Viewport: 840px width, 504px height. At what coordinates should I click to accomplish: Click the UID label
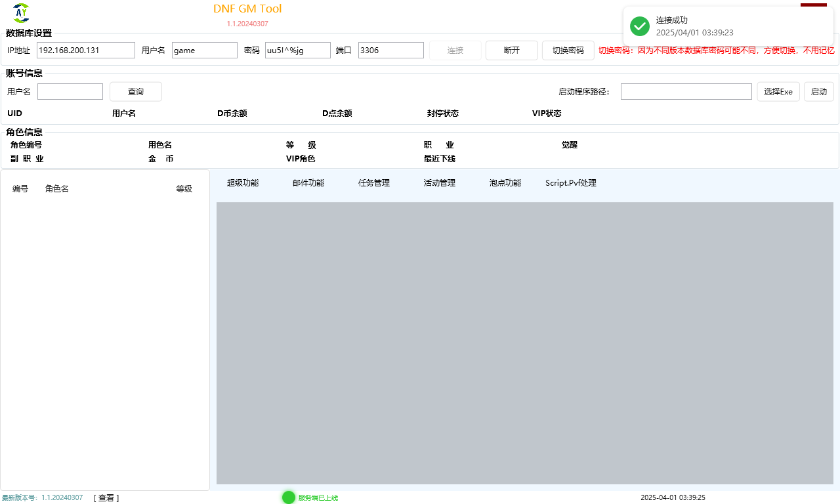[14, 114]
